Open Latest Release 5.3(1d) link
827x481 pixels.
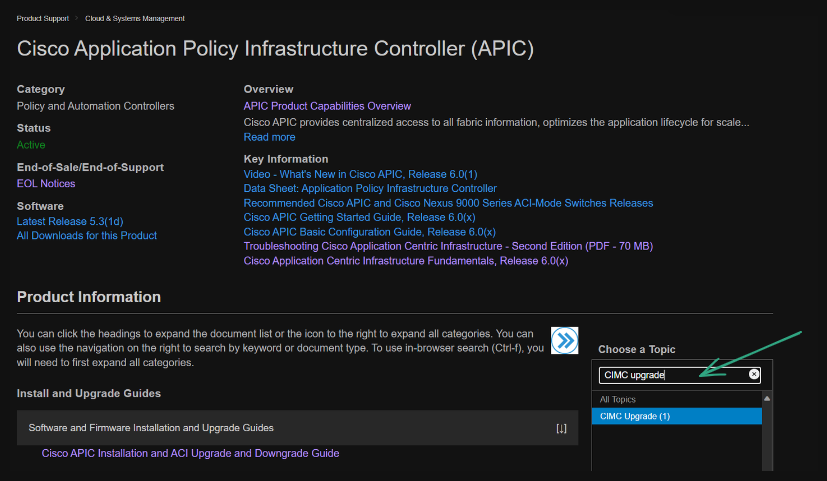(x=70, y=222)
